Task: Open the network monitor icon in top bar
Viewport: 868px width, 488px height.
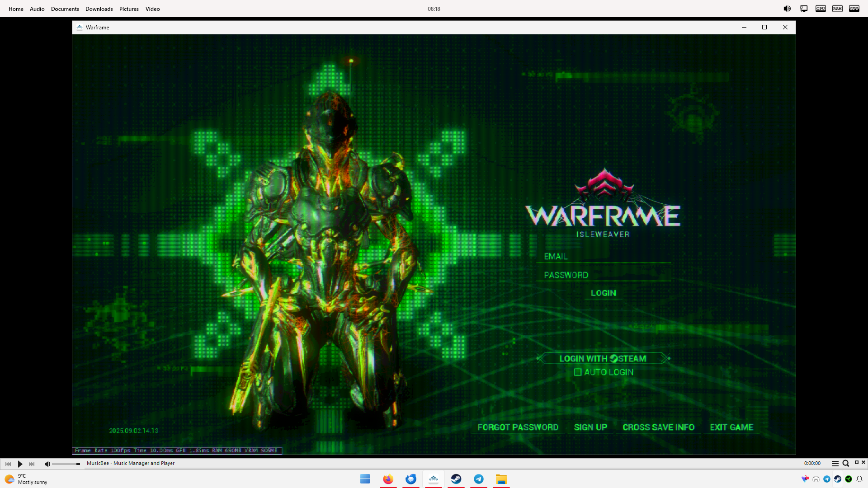Action: point(804,9)
